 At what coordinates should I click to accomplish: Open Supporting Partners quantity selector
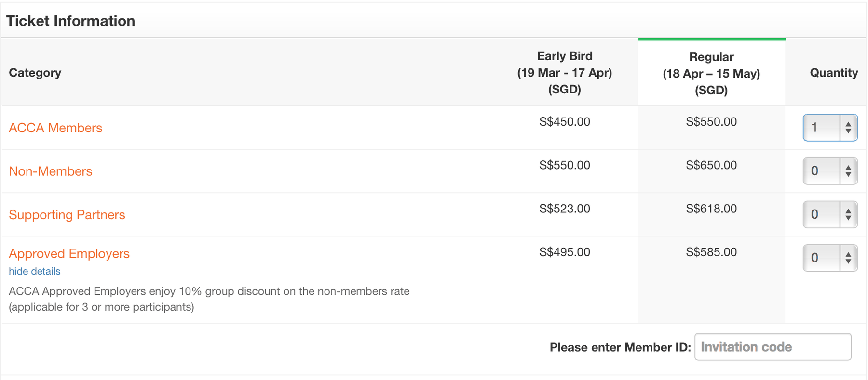(x=830, y=214)
